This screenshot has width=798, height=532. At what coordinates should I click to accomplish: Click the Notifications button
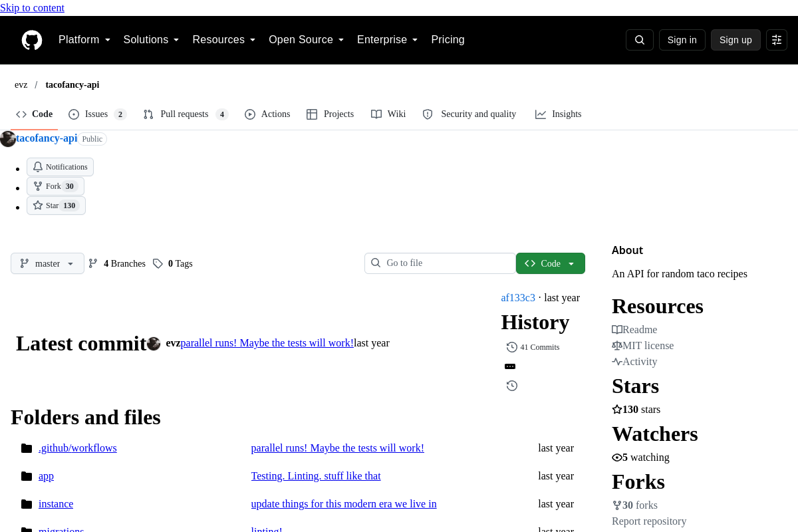tap(60, 167)
